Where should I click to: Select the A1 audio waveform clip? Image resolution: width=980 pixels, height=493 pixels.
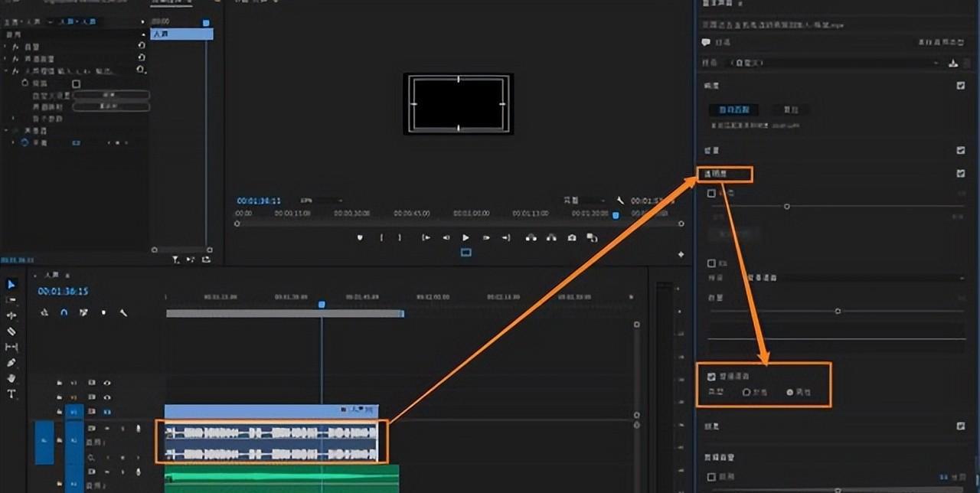coord(271,442)
